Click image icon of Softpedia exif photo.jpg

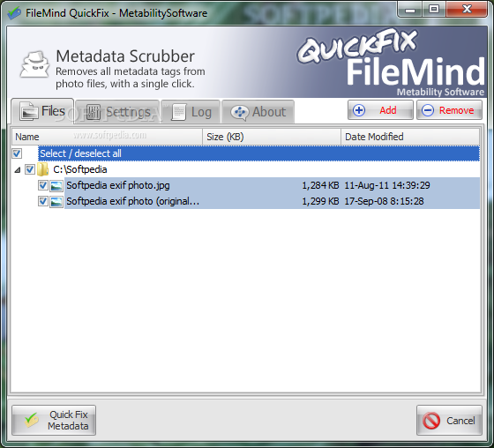click(x=56, y=185)
